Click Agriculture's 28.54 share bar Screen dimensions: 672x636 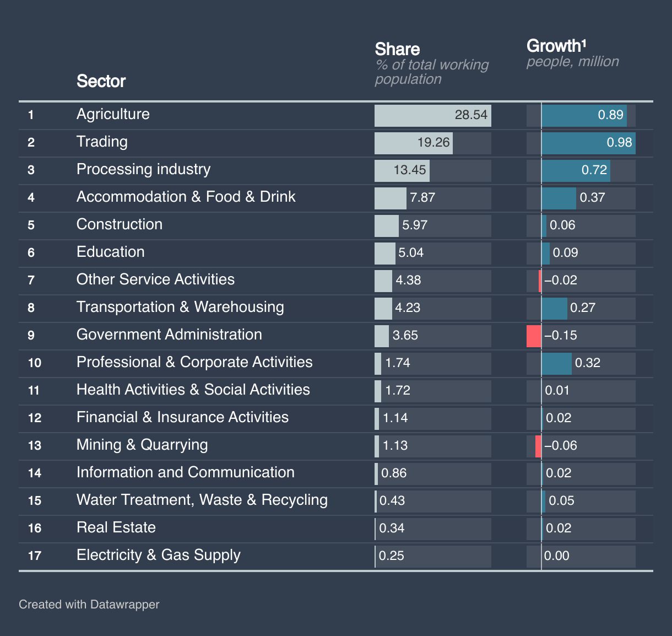[x=432, y=115]
